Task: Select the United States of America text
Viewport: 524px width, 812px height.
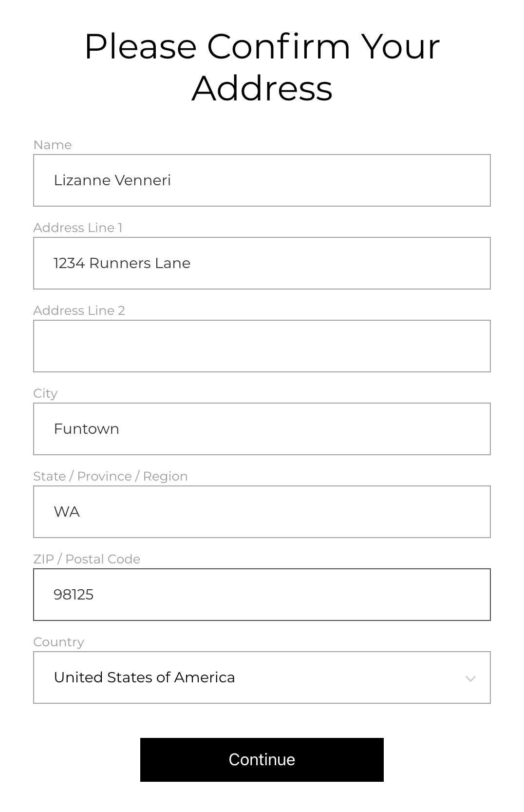Action: click(x=145, y=677)
